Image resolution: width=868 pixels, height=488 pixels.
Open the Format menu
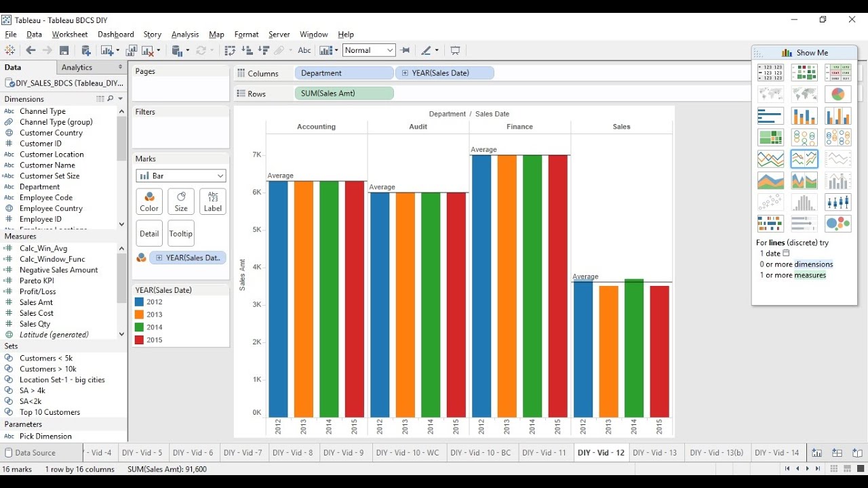pyautogui.click(x=246, y=34)
